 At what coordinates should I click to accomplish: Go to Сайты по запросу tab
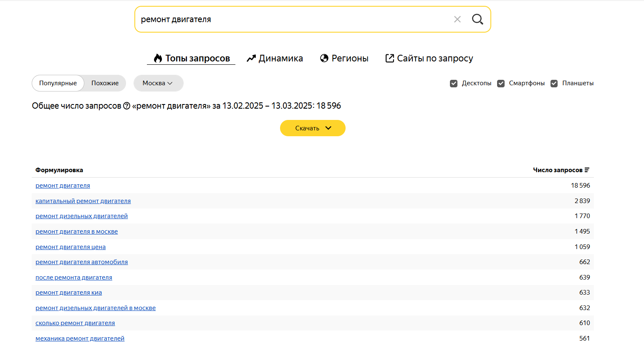429,59
